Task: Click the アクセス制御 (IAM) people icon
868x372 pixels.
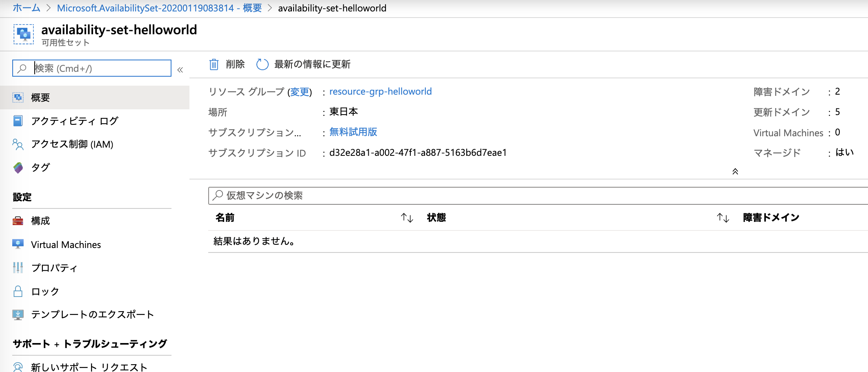Action: pyautogui.click(x=18, y=144)
